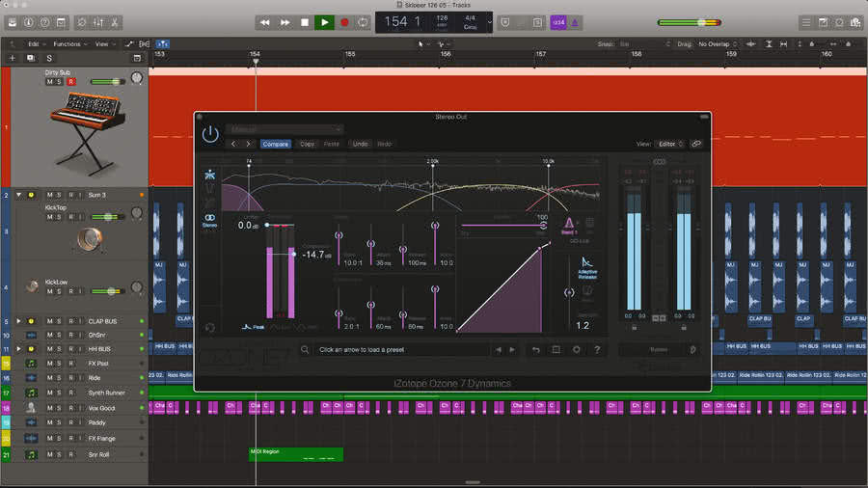Screen dimensions: 868x488
Task: Toggle the purple metronome button
Action: 575,23
